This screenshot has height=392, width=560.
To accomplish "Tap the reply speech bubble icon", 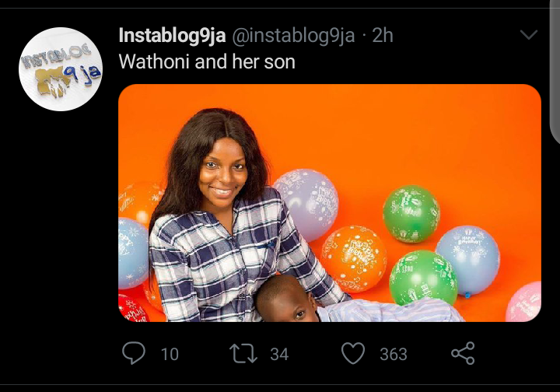I will click(134, 354).
